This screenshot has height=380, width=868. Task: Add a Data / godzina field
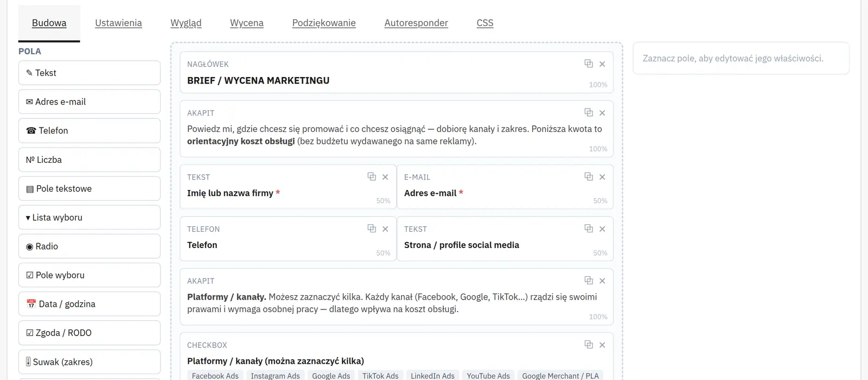pos(90,304)
